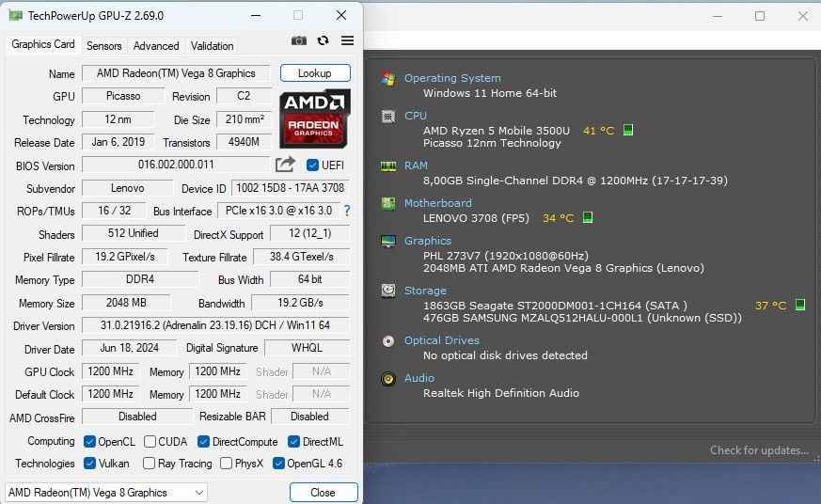The height and width of the screenshot is (504, 821).
Task: Click the Release Date field Jan 6, 2019
Action: coord(118,142)
